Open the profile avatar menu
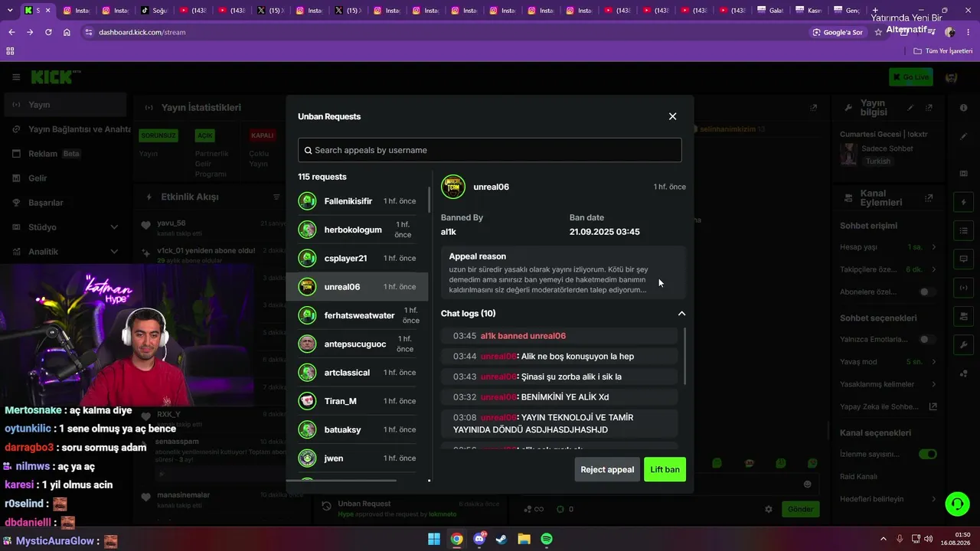980x551 pixels. [952, 77]
